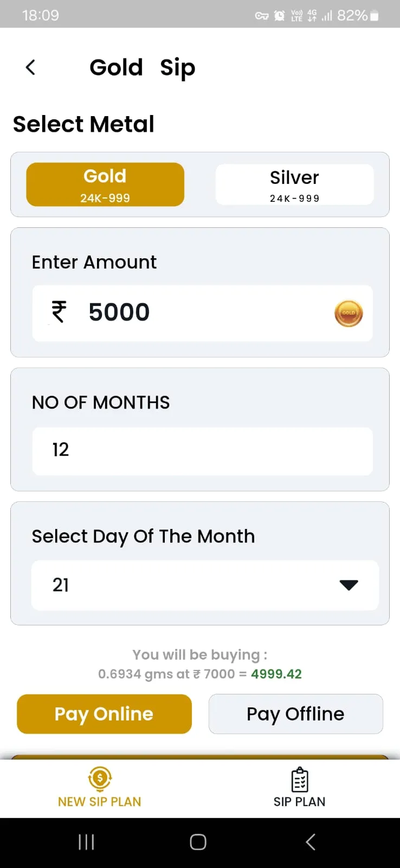Go back using the top-left arrow
The image size is (400, 868).
(30, 67)
